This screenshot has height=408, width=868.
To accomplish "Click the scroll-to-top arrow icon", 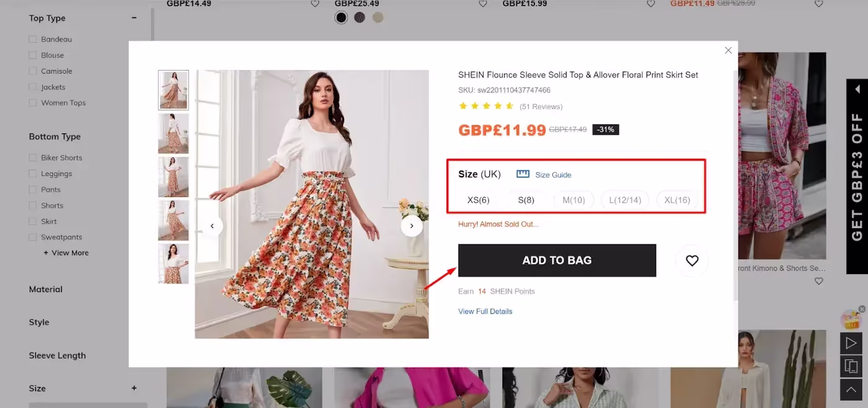I will click(x=851, y=389).
